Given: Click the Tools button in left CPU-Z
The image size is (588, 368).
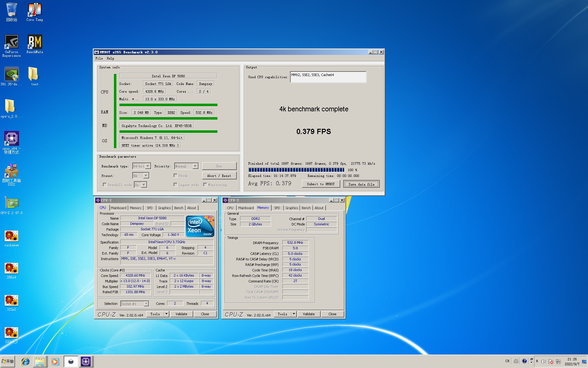Looking at the screenshot, I should [x=155, y=314].
